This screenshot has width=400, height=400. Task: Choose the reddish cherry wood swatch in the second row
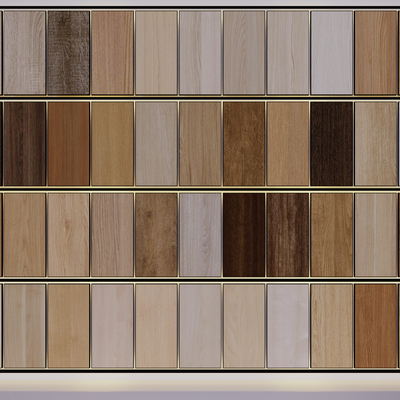coord(69,144)
